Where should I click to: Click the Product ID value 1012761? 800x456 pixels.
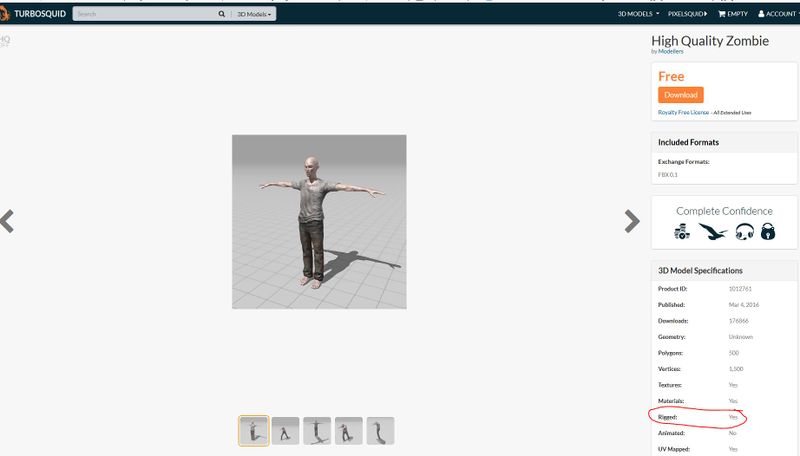click(x=740, y=289)
